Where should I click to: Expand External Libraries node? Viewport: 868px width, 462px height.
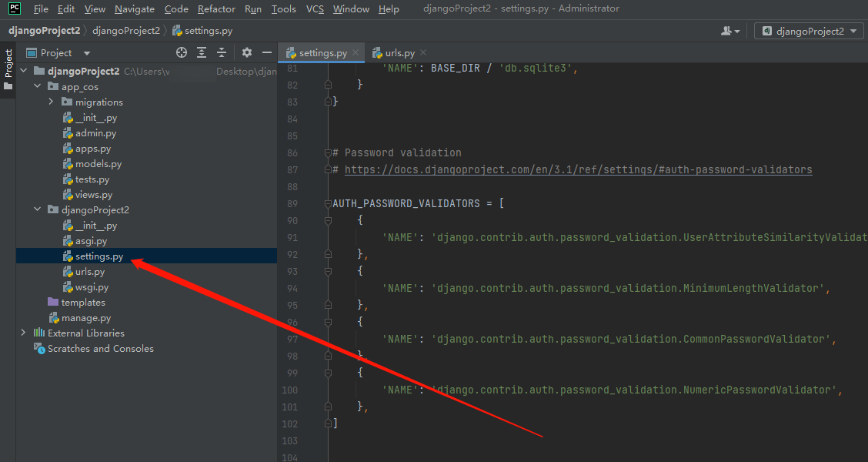[x=23, y=333]
